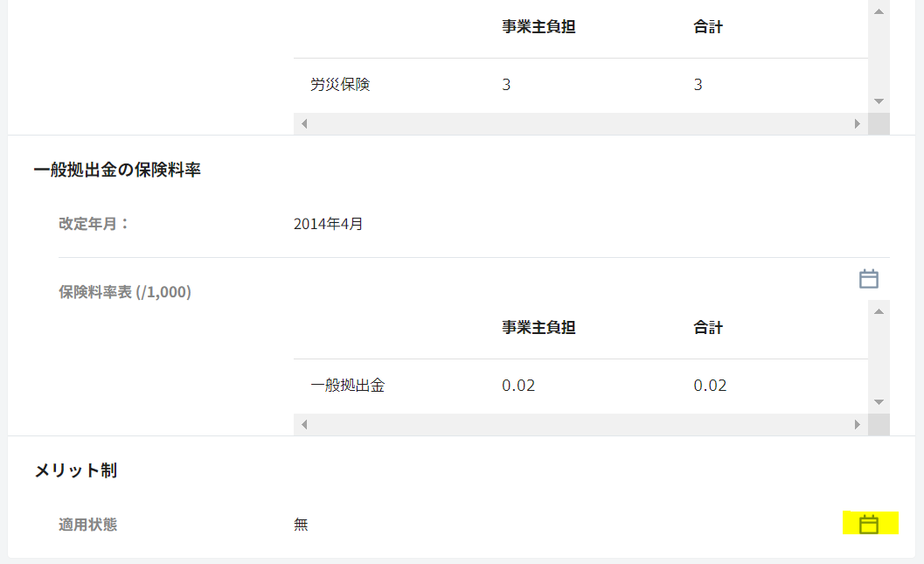Click 事業主負担 header above 一般拠出金 row
Screen dimensions: 924x564
coord(538,328)
